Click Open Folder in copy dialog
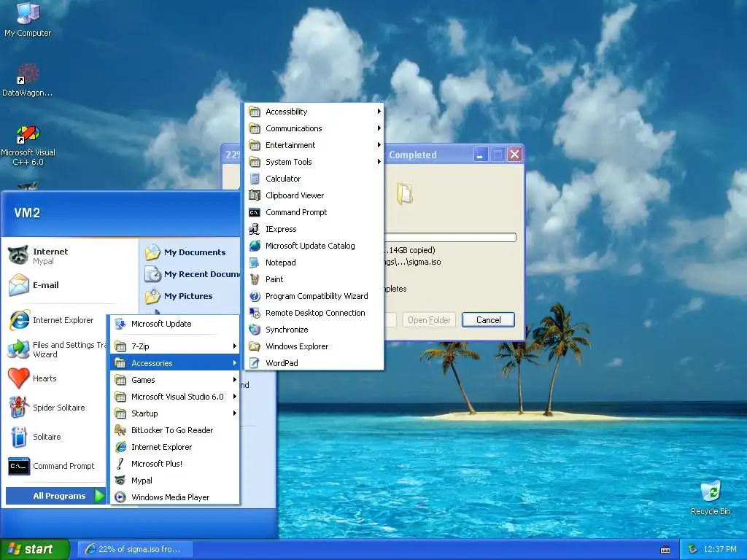The width and height of the screenshot is (747, 560). (x=429, y=320)
